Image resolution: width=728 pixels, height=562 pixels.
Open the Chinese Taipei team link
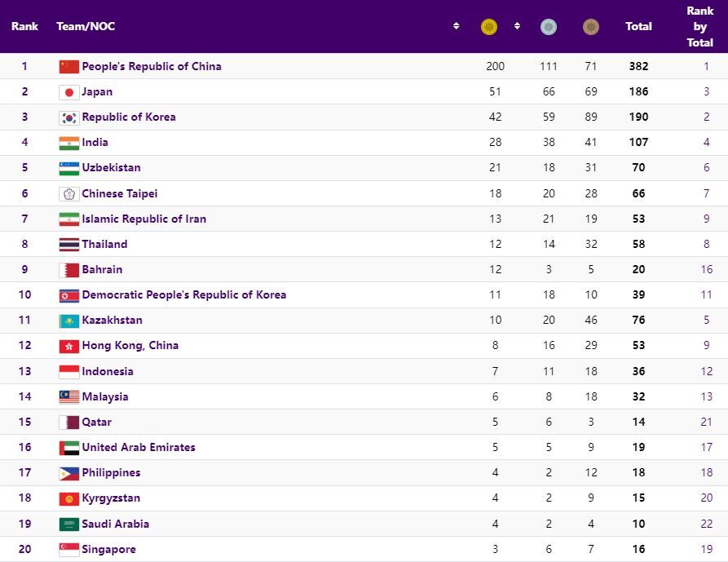pos(119,193)
